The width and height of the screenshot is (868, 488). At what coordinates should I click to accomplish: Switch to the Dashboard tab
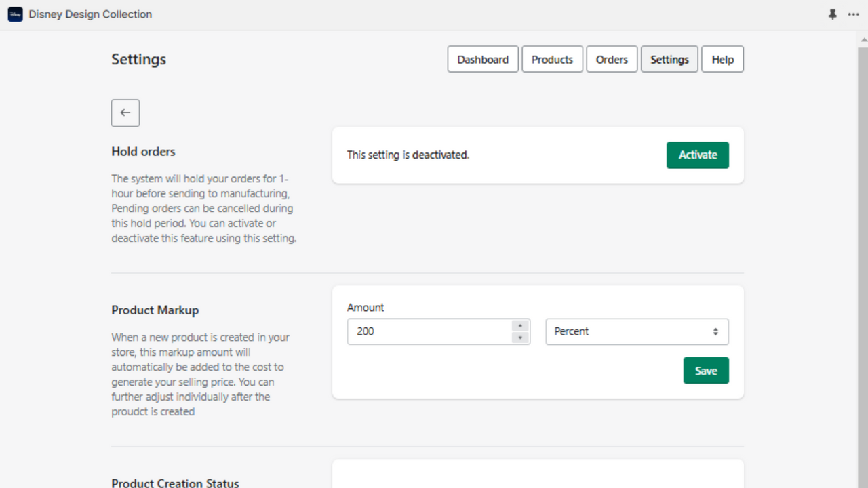point(483,59)
